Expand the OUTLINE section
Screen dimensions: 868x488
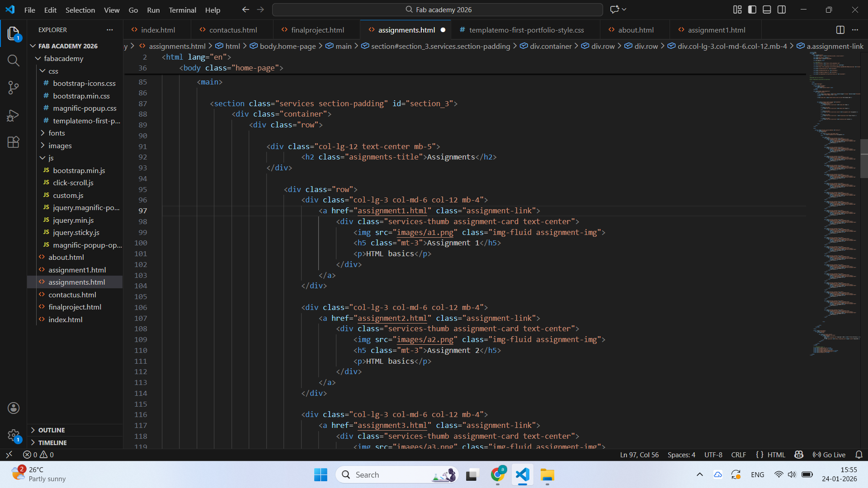(x=52, y=430)
